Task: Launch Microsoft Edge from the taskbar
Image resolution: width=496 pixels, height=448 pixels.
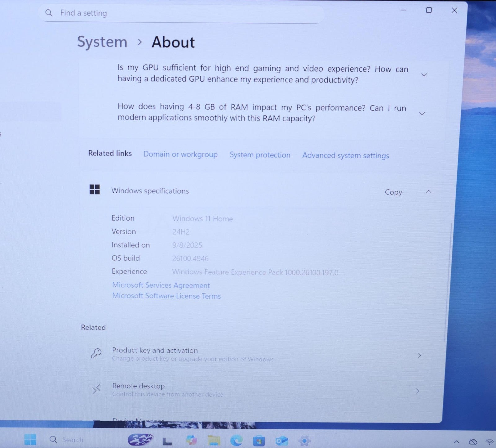Action: (x=237, y=440)
